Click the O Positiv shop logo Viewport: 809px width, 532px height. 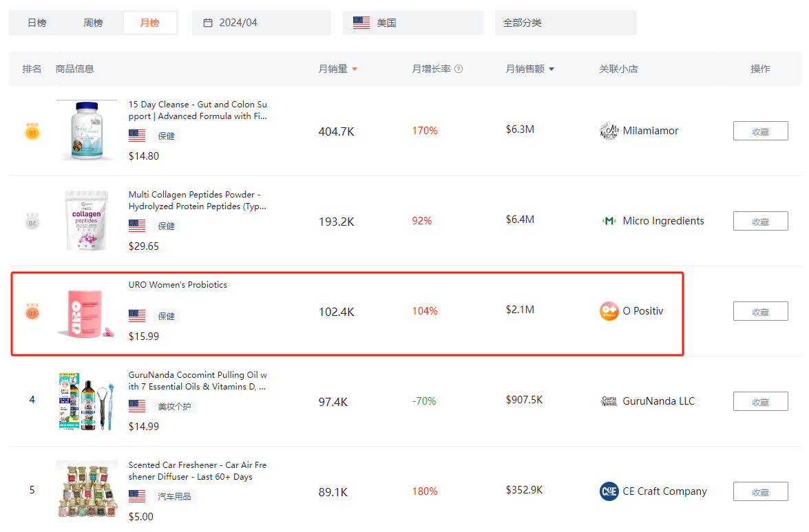click(x=609, y=311)
